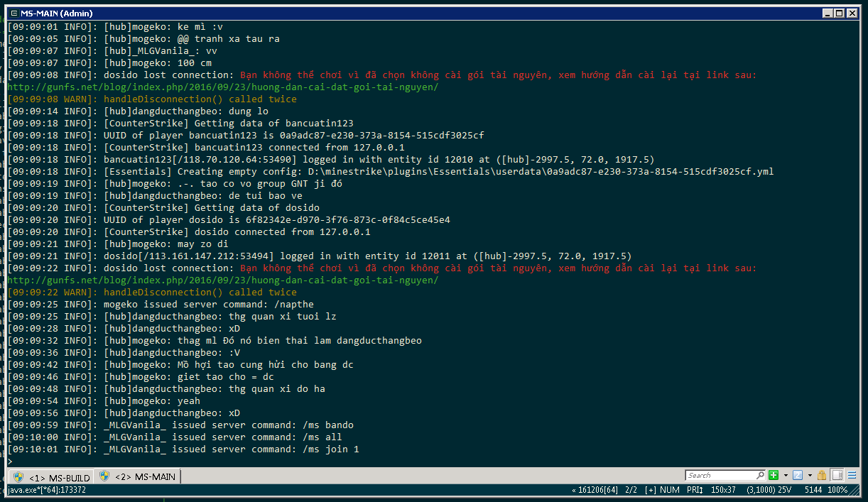Select the <2> MS-MAIN tab
868x502 pixels.
click(x=138, y=476)
